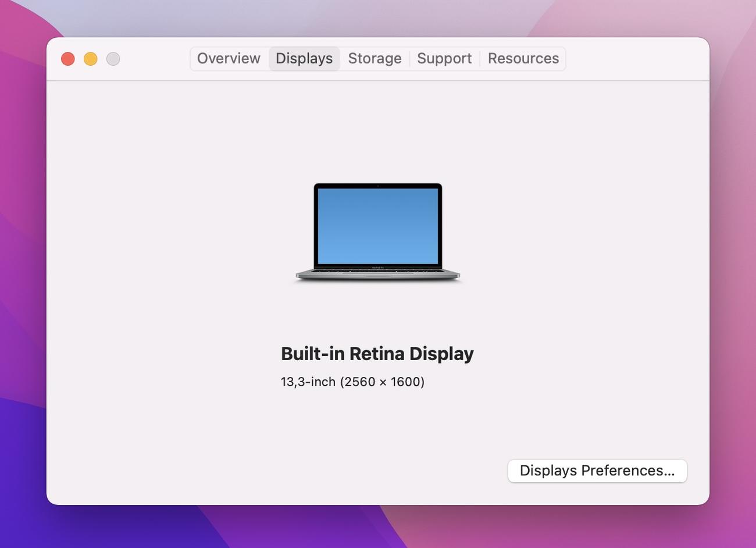Minimize window with the yellow button
The width and height of the screenshot is (756, 548).
coord(91,59)
